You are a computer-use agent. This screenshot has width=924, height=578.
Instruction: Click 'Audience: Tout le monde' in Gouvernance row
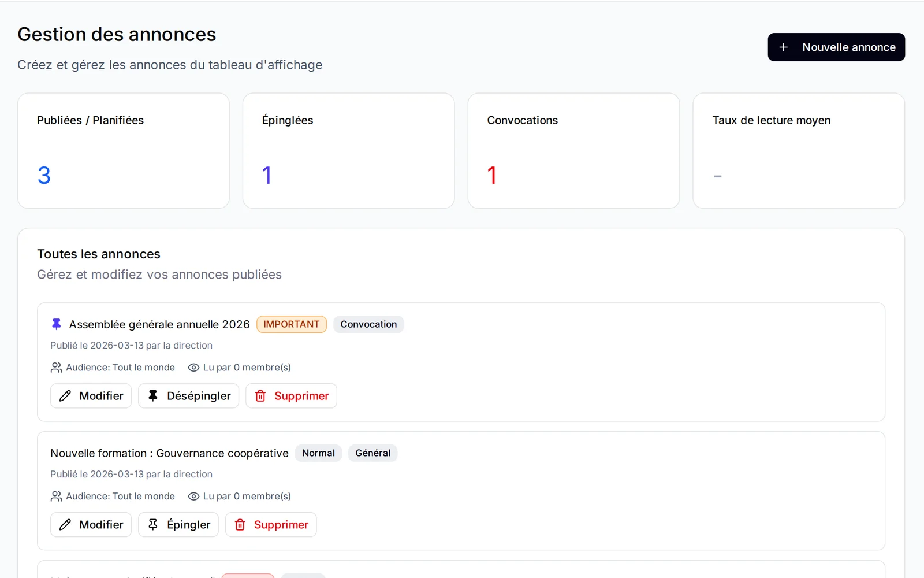click(x=120, y=497)
